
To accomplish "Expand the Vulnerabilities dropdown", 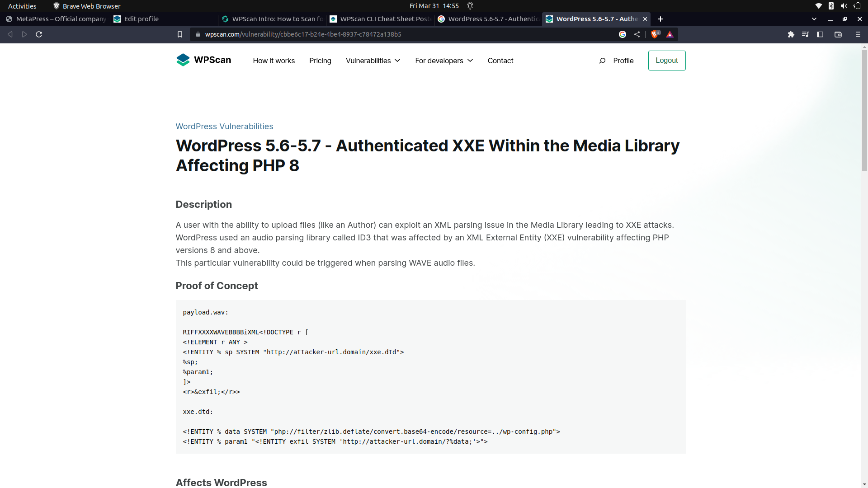I will [373, 61].
